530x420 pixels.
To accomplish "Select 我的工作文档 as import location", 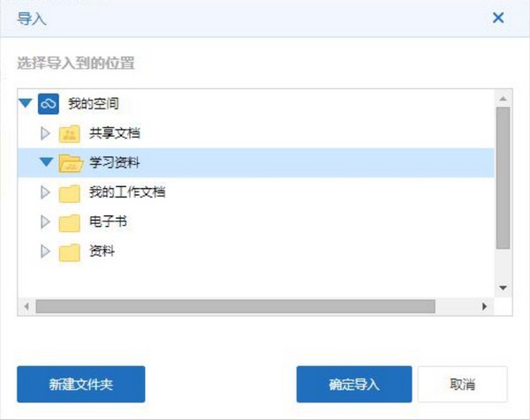I will (127, 193).
